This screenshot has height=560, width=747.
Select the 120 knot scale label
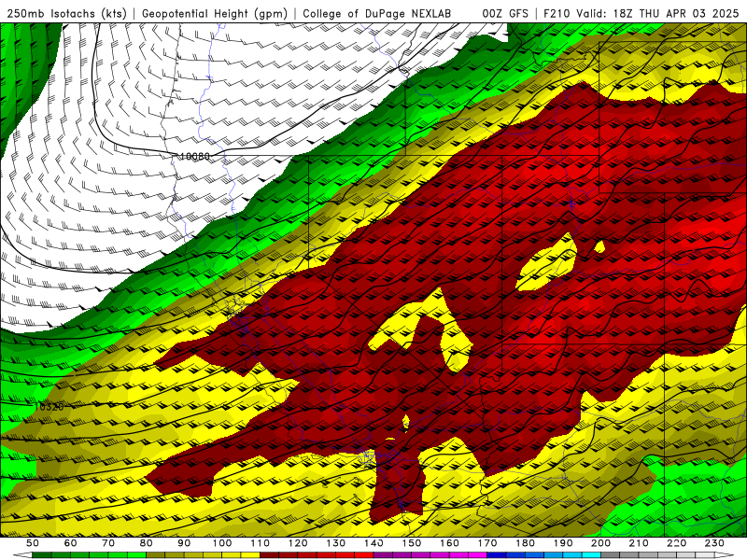coord(298,543)
